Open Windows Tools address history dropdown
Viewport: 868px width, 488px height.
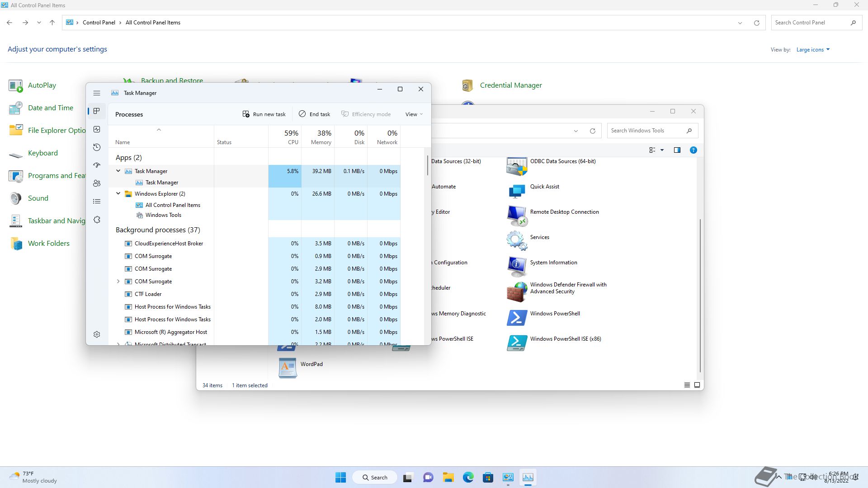point(576,131)
